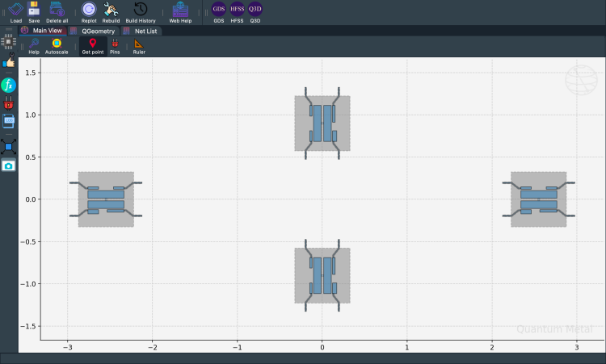Open Build History
Viewport: 606px width, 364px height.
tap(141, 12)
